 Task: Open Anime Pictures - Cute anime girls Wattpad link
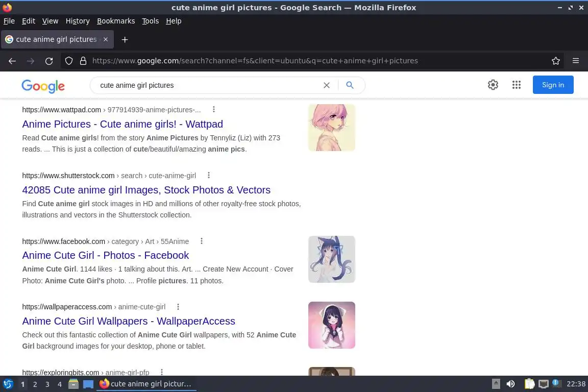pyautogui.click(x=122, y=124)
